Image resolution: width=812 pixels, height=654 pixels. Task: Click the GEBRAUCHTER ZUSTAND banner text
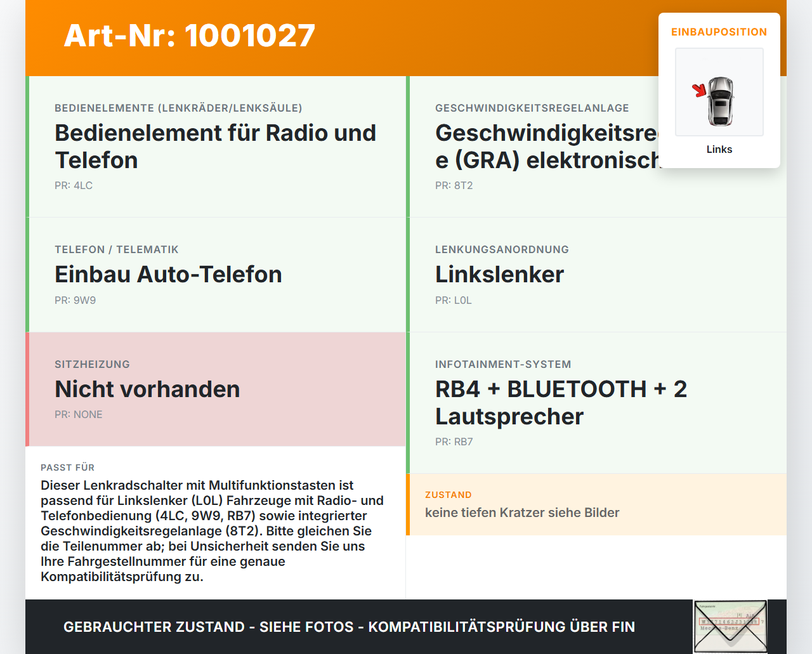349,627
